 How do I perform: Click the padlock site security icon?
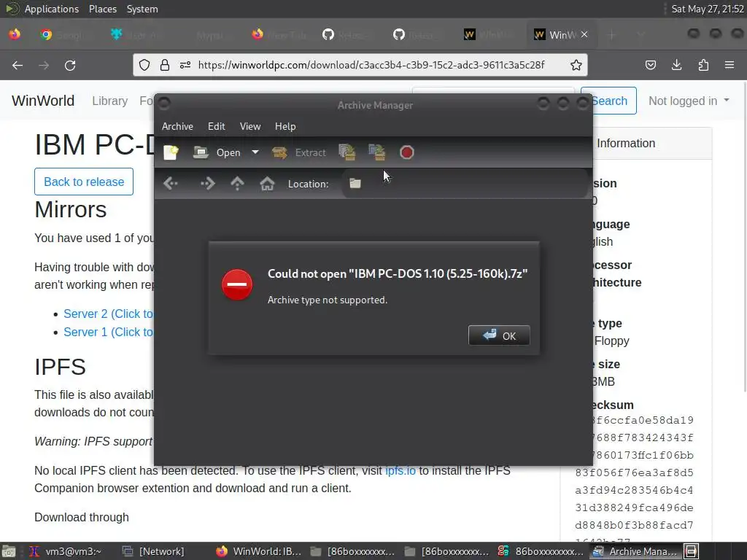(x=165, y=65)
